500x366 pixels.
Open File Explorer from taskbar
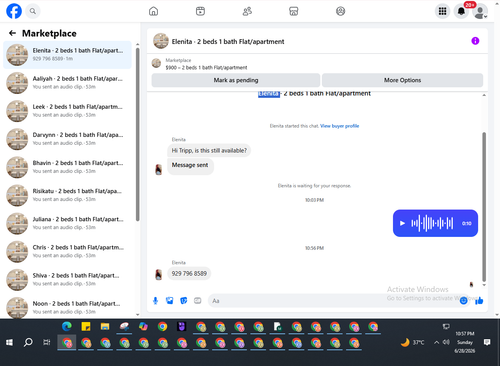coord(105,327)
